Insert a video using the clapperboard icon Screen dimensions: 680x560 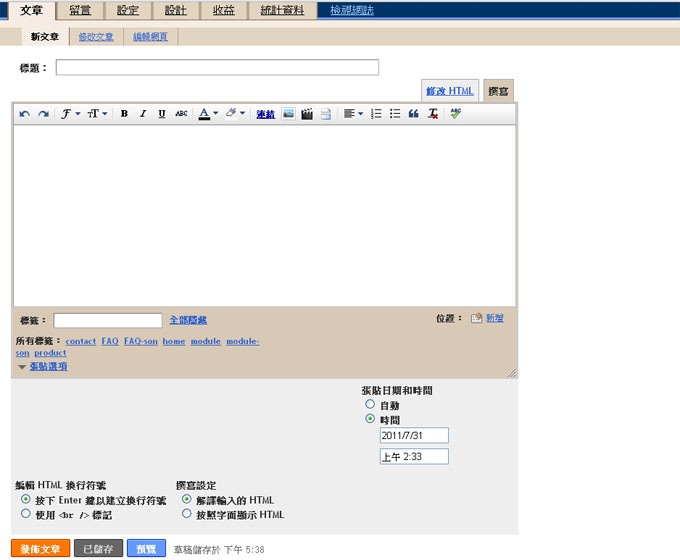tap(307, 114)
